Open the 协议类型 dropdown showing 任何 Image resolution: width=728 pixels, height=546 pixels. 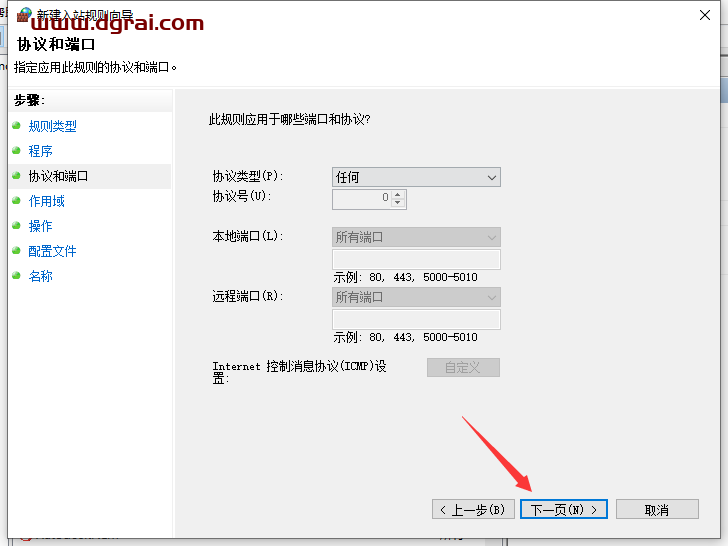tap(416, 177)
